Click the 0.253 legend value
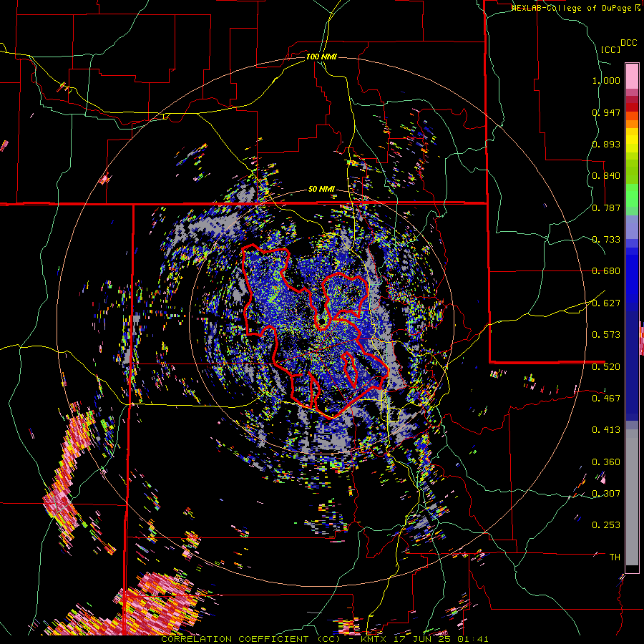644x644 pixels. (x=606, y=525)
